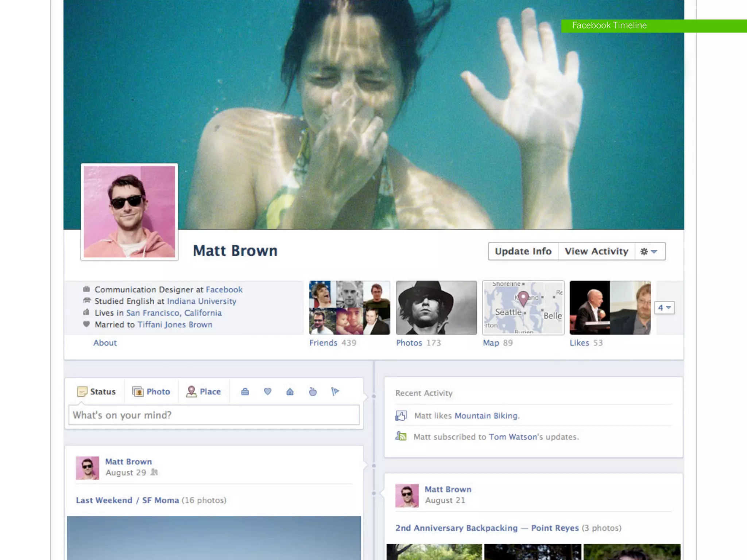
Task: Open the Mountain Biking link
Action: pos(486,416)
